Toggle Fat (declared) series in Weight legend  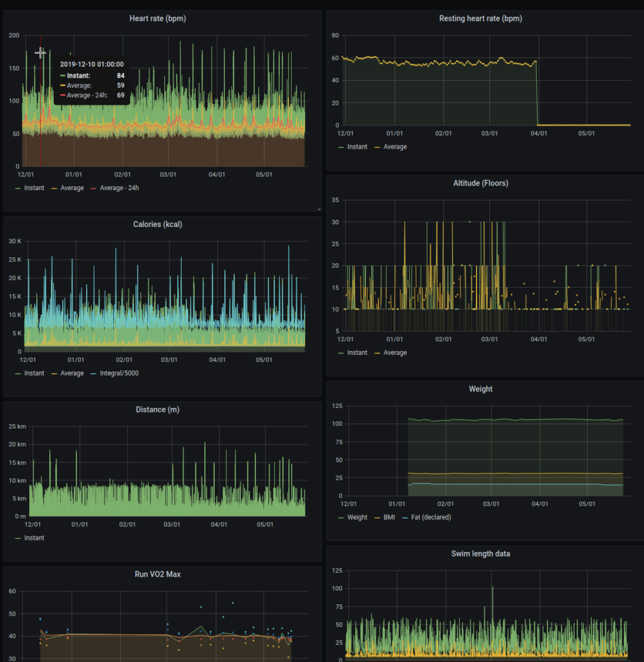click(431, 517)
